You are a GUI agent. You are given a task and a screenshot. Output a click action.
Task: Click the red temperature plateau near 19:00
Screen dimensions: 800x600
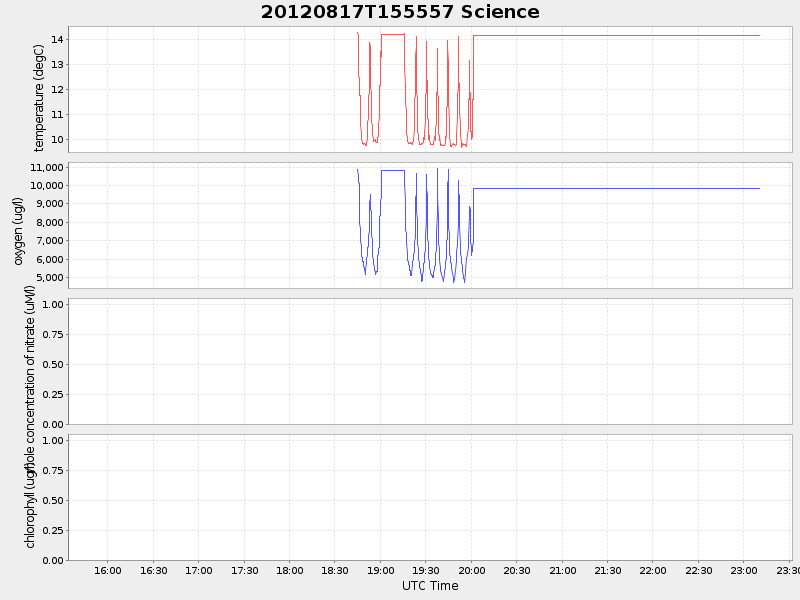pos(393,34)
